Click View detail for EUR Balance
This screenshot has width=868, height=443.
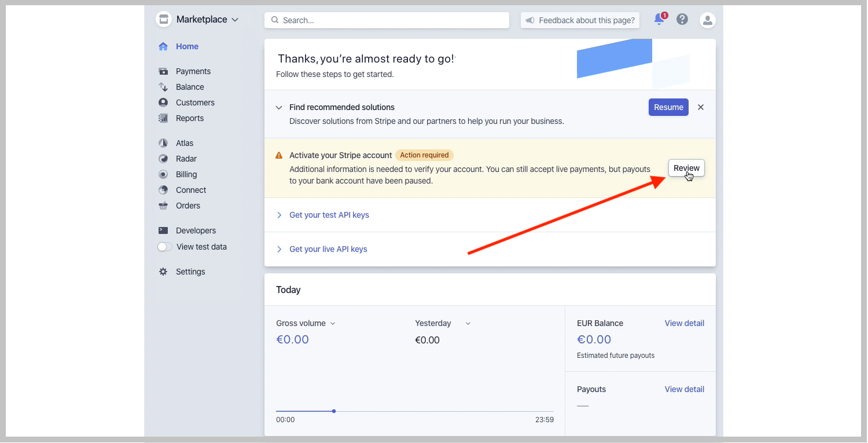(x=685, y=323)
